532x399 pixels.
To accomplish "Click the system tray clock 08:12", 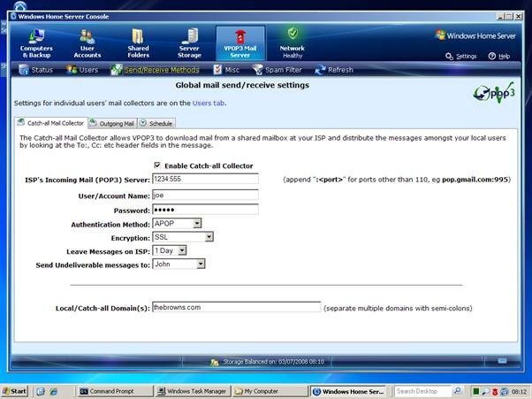I will (x=520, y=392).
